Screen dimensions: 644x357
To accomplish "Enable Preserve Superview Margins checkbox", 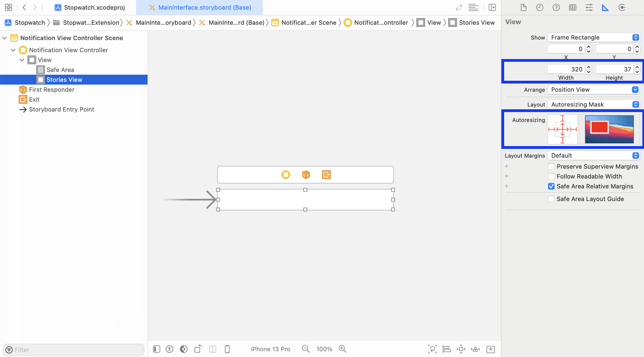I will 551,166.
